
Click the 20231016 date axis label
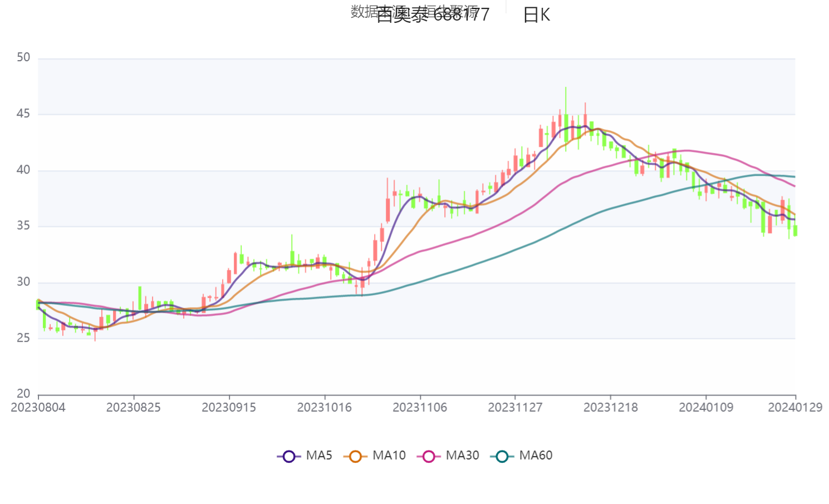(x=325, y=408)
